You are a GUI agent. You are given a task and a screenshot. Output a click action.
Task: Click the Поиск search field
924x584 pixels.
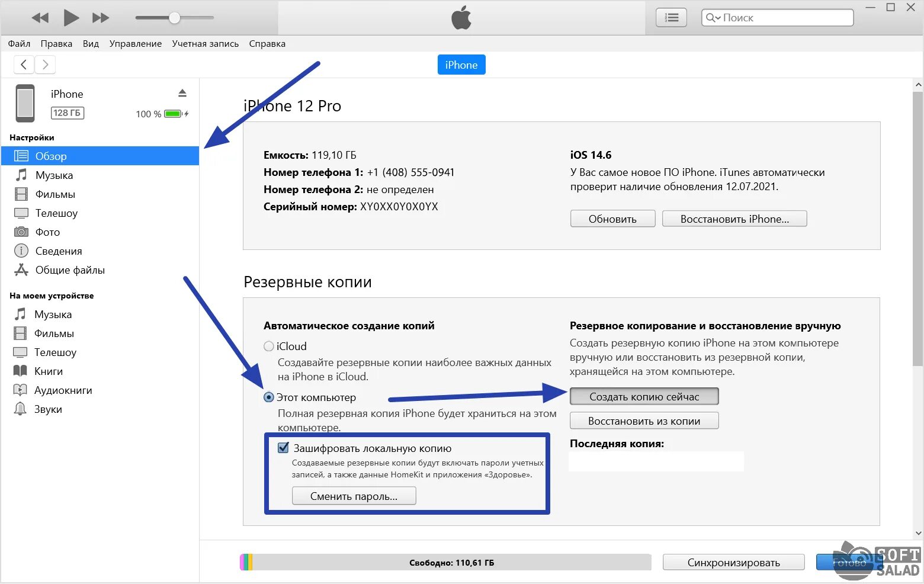777,18
